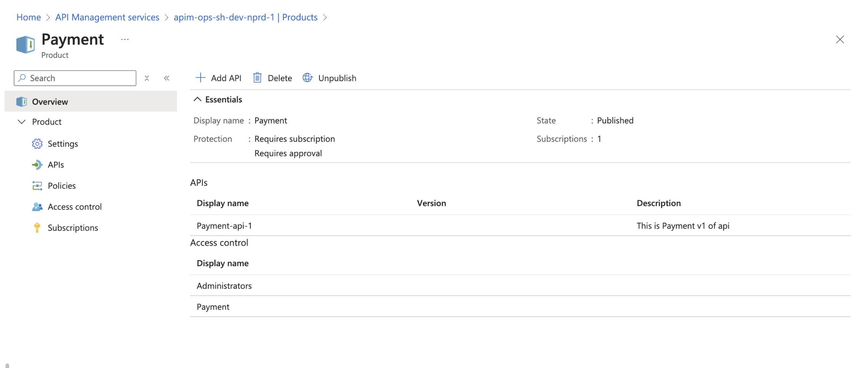Click the Payment display name value in Essentials
The width and height of the screenshot is (868, 368).
(x=271, y=120)
